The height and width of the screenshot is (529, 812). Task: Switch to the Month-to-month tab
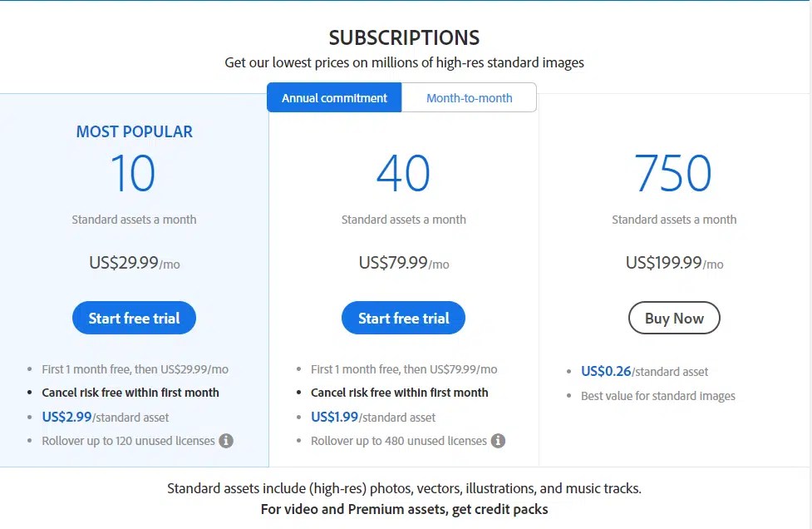point(470,97)
